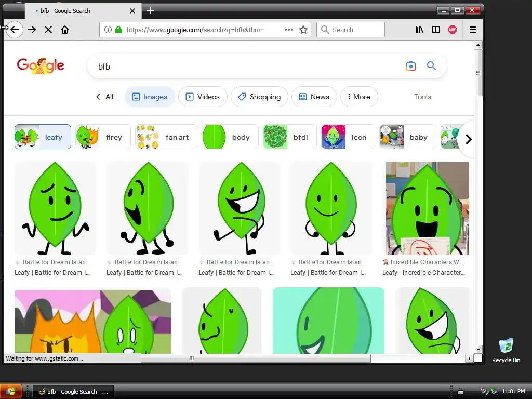Screen dimensions: 532x399
Task: Go forward with the forward arrow
Action: pos(32,30)
